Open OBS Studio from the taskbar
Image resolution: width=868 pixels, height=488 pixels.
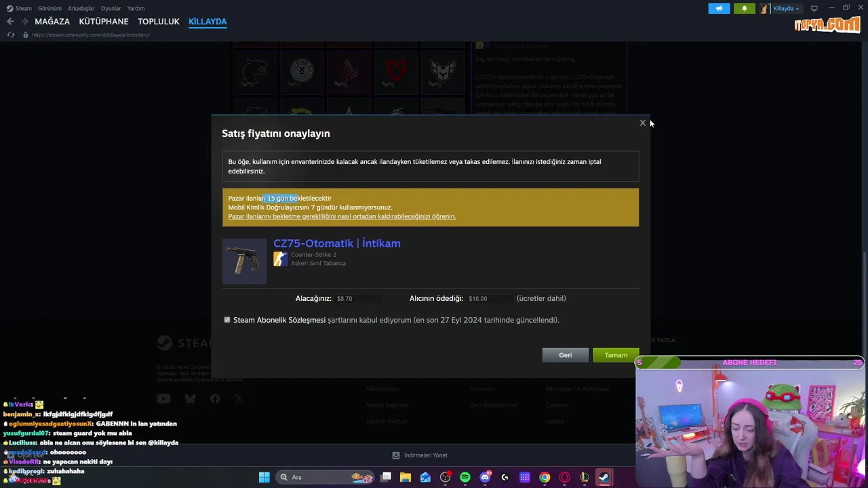[x=445, y=477]
